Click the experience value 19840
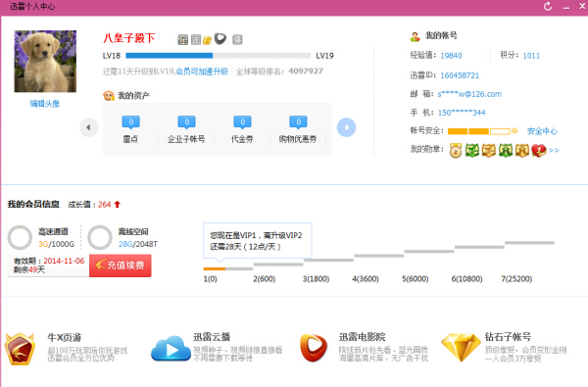Screen dimensions: 588x387 coord(451,56)
